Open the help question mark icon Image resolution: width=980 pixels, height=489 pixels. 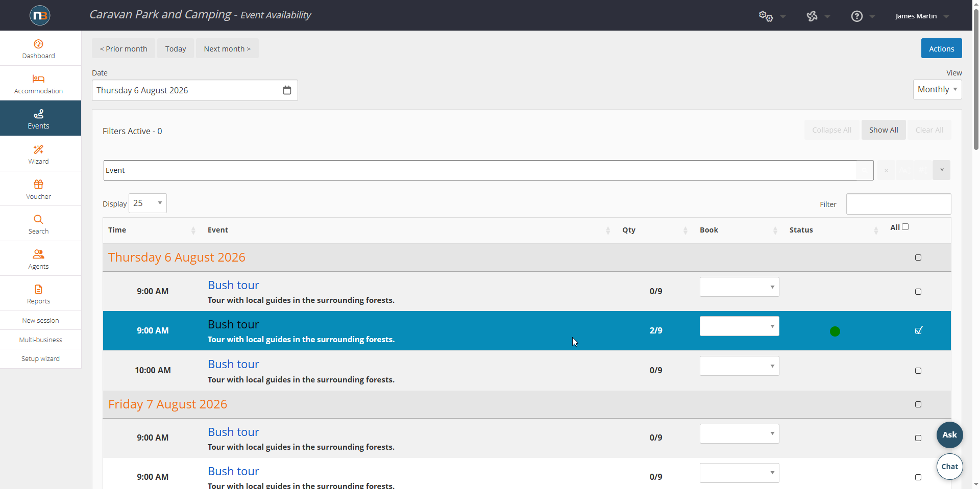click(x=857, y=16)
